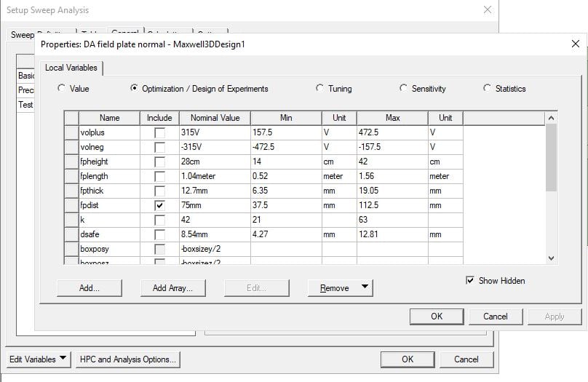Click the Nominal Value column header
The height and width of the screenshot is (382, 588).
pos(215,118)
